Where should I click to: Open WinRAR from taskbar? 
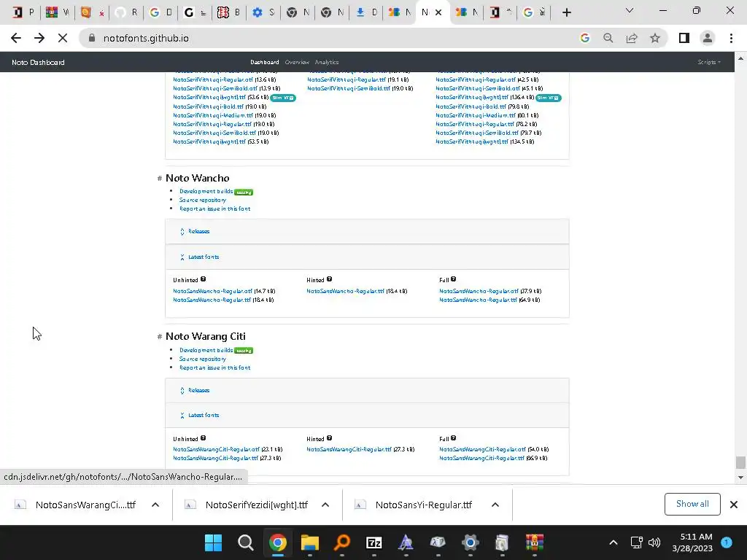click(x=535, y=542)
